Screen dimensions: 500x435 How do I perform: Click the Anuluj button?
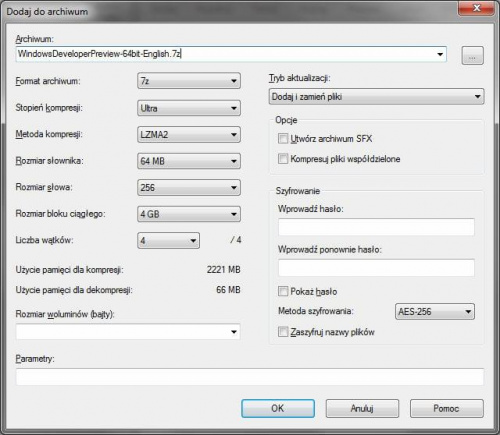(362, 408)
